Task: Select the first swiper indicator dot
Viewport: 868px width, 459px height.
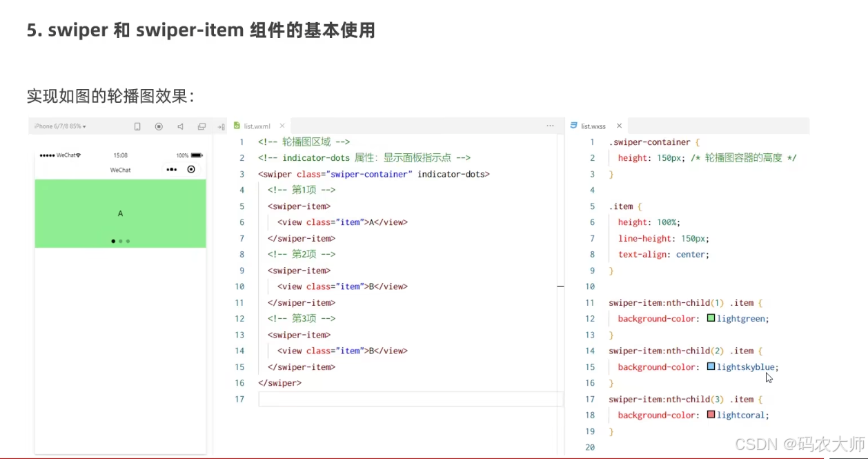Action: [113, 242]
